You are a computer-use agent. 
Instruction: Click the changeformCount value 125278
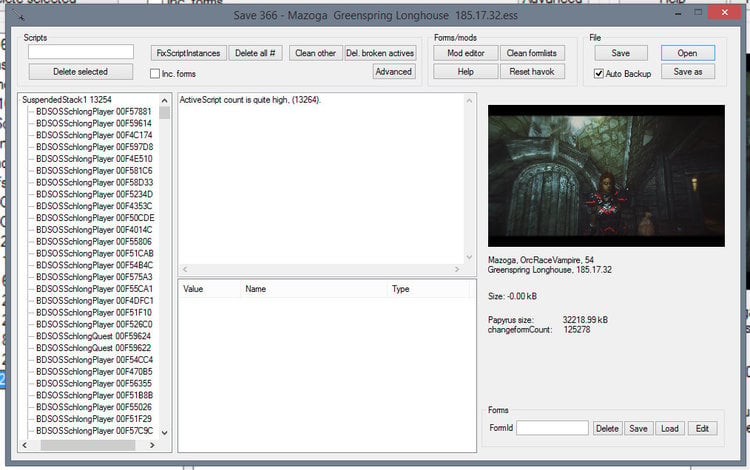[576, 329]
